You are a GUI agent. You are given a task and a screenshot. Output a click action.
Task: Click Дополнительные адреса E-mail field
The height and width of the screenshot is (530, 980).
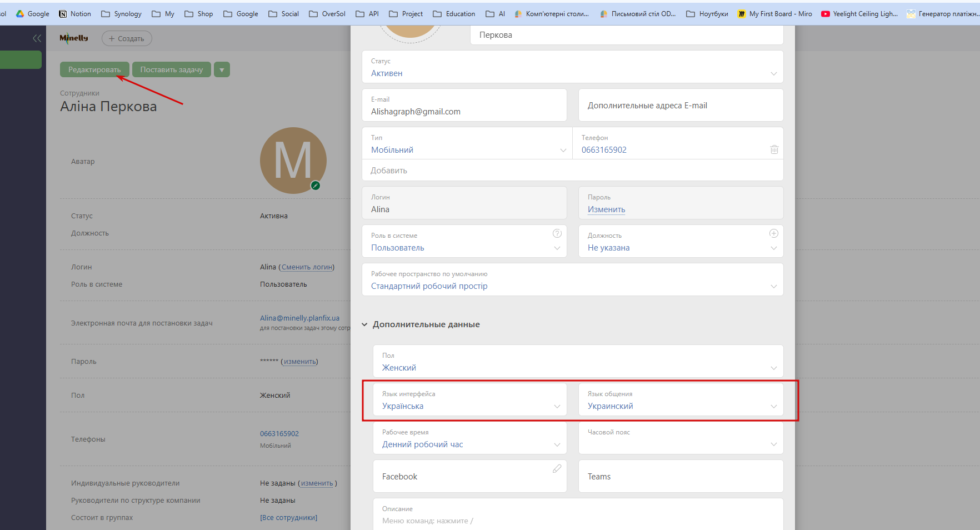tap(681, 105)
